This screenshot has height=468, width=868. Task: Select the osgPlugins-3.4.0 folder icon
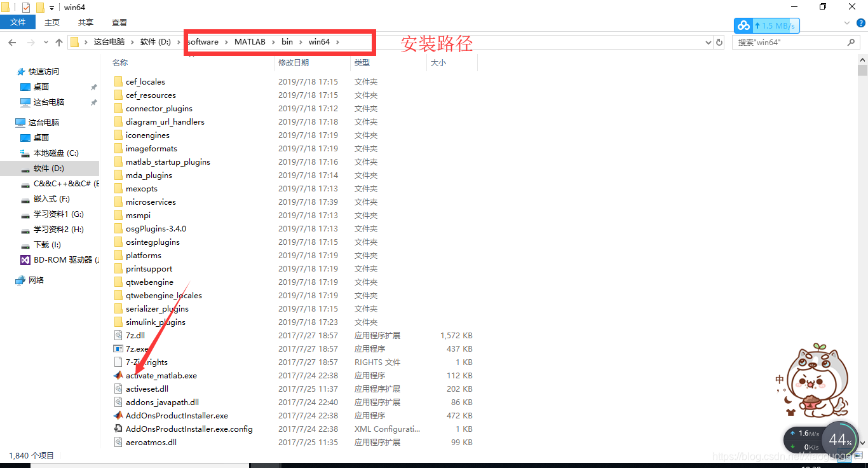(118, 229)
